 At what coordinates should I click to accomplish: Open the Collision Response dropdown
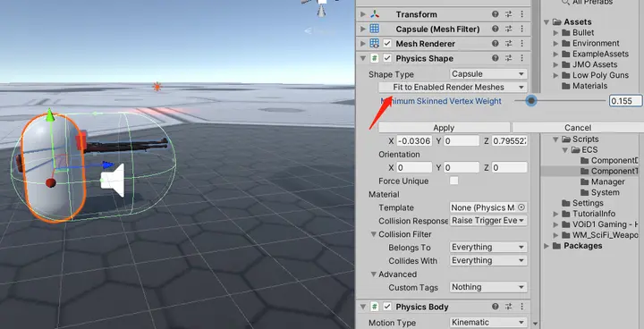click(x=488, y=221)
